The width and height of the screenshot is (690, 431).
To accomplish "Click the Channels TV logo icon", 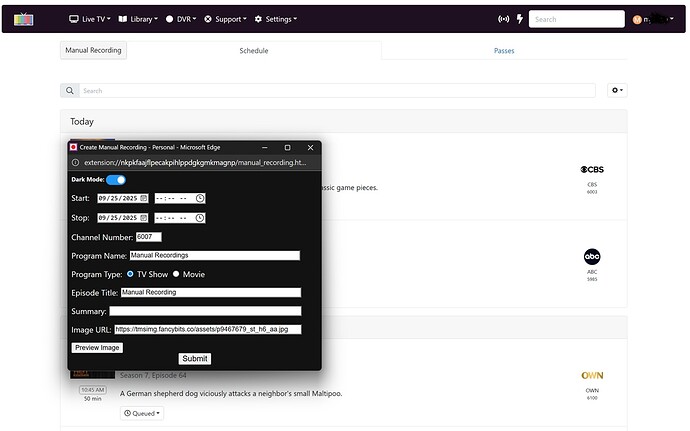I will pos(22,19).
